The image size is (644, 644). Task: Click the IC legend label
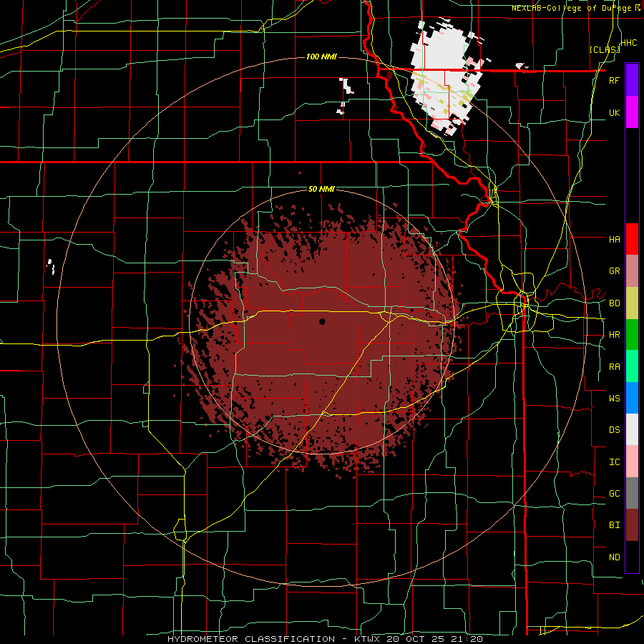614,462
